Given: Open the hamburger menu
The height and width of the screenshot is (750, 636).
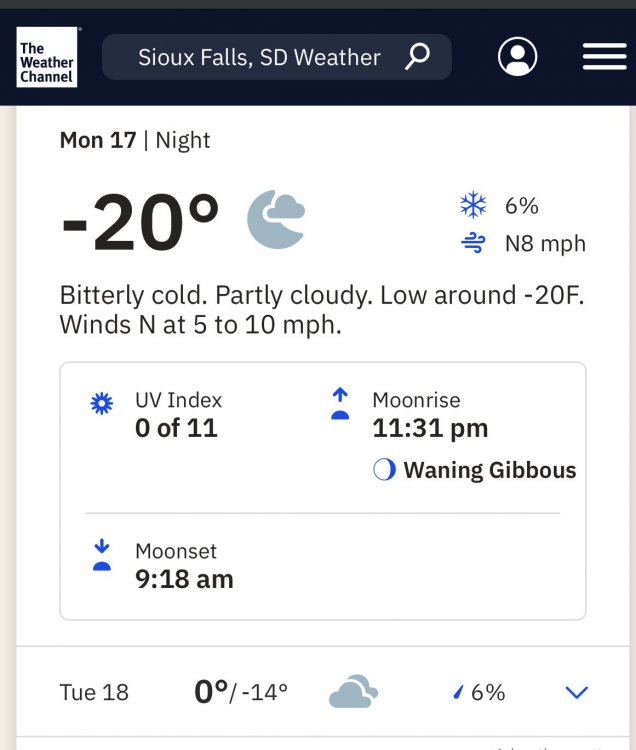Looking at the screenshot, I should coord(604,57).
